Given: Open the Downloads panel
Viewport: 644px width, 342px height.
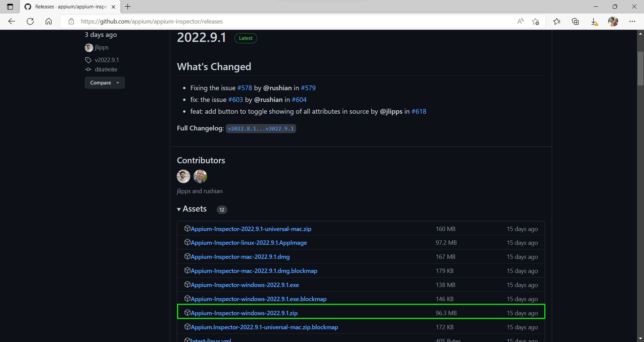Looking at the screenshot, I should (594, 21).
